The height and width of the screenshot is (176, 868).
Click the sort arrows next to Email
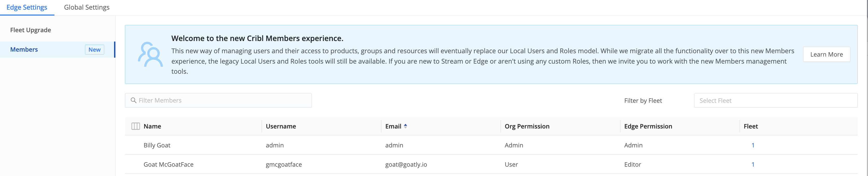(x=405, y=126)
